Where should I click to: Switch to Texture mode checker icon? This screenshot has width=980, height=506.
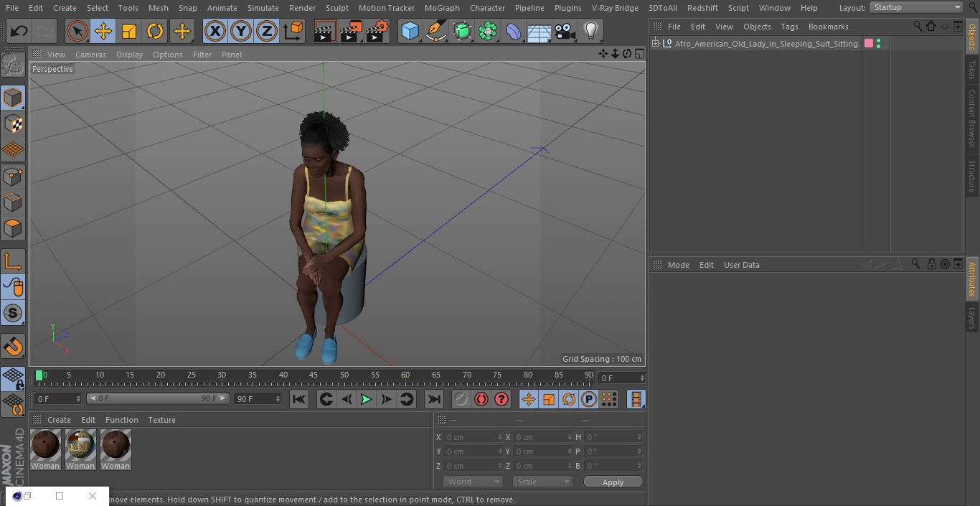[x=13, y=123]
